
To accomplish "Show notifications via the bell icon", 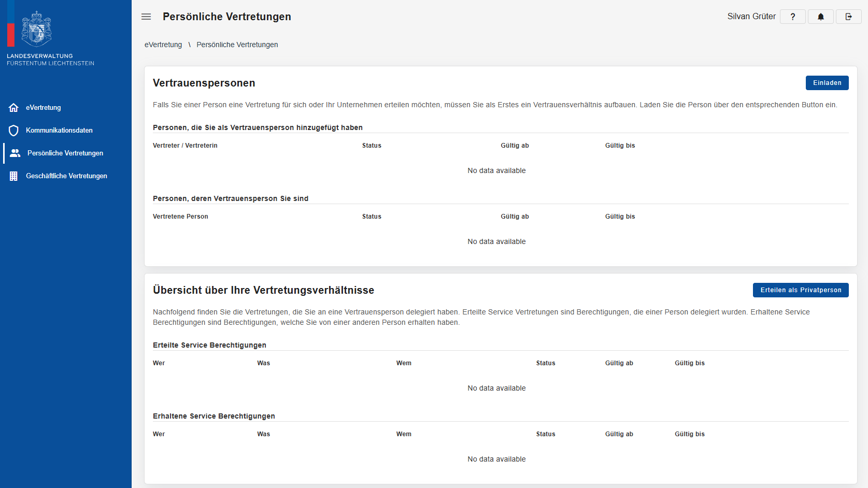I will [820, 16].
